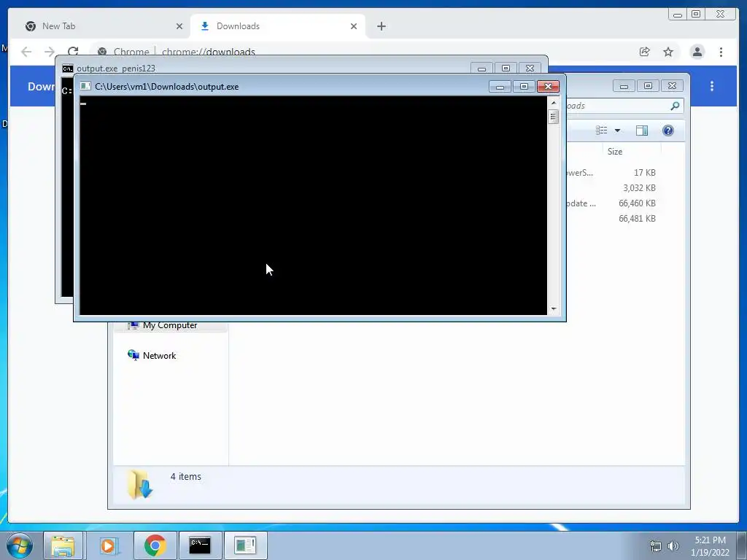Open the network tray icon
This screenshot has height=560, width=747.
[x=656, y=546]
